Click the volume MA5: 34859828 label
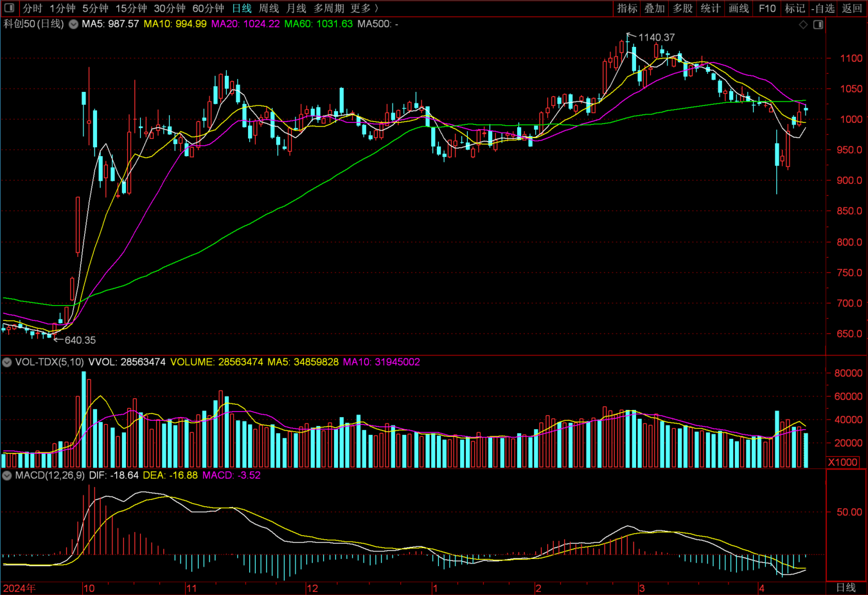Screen dimensions: 868x595 303,362
